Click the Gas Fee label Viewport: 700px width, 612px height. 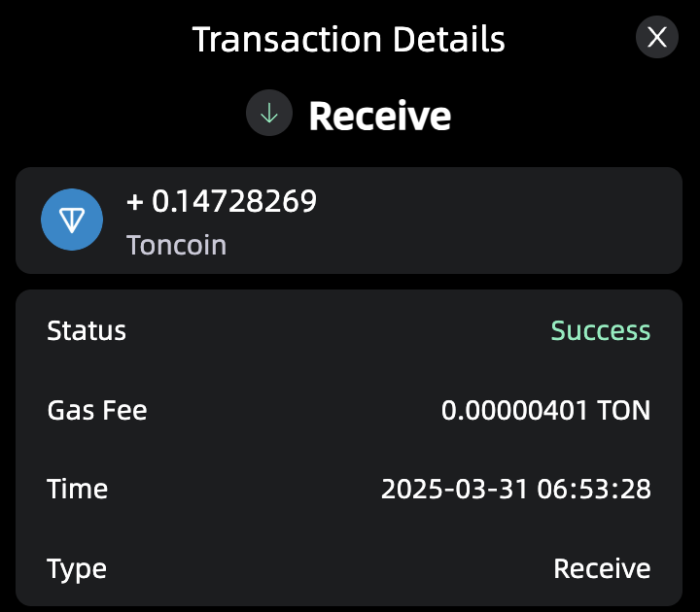[97, 410]
